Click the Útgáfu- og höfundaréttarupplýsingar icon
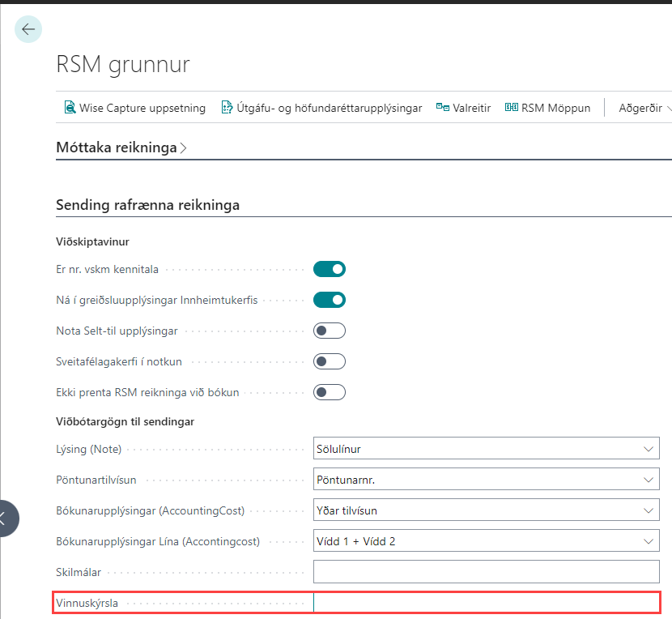The image size is (672, 619). [228, 108]
